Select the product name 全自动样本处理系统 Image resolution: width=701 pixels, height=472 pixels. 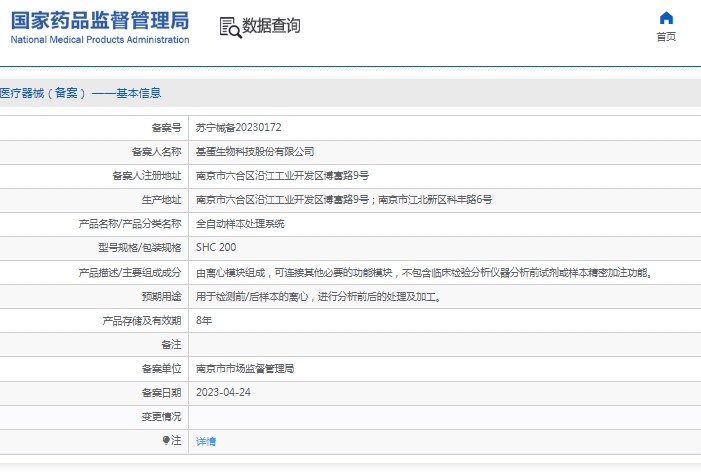pos(240,223)
